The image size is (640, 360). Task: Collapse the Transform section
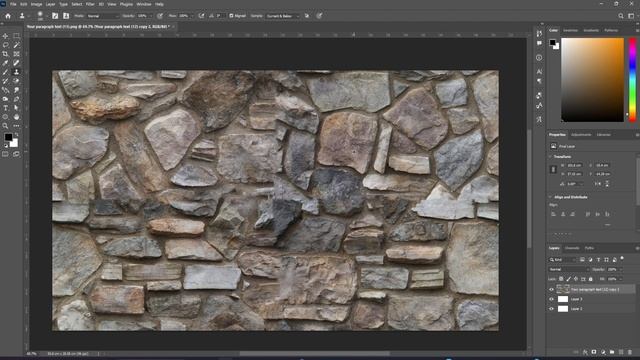click(x=550, y=157)
